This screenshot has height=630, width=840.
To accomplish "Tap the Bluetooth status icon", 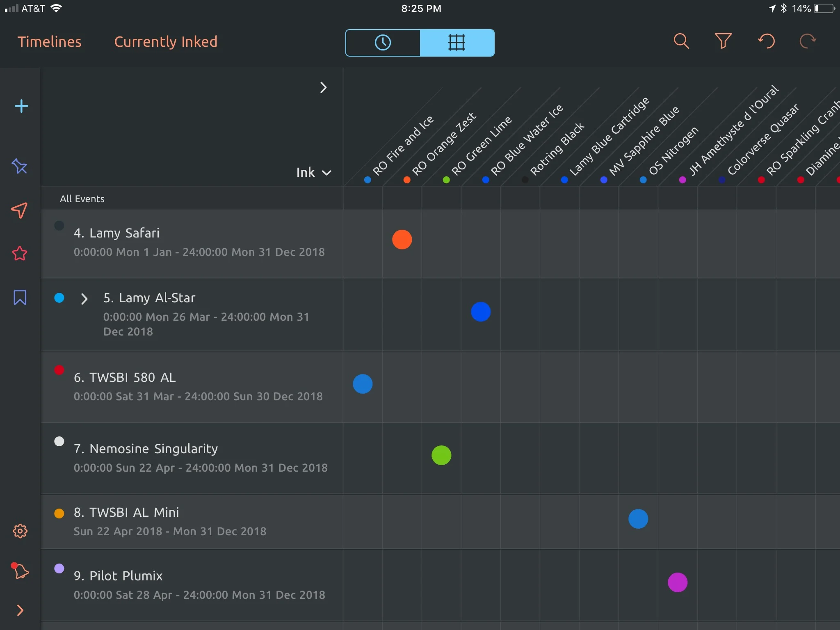I will click(x=783, y=8).
